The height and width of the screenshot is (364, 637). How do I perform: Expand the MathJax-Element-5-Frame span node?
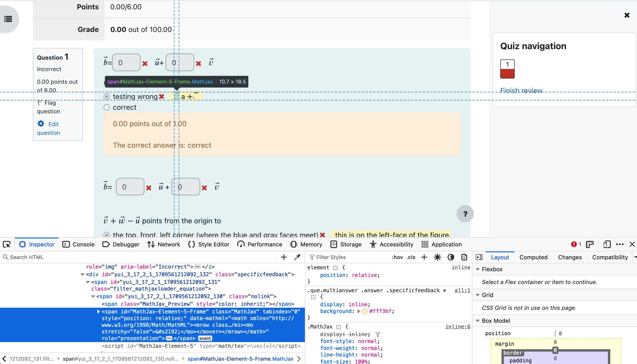pyautogui.click(x=98, y=312)
